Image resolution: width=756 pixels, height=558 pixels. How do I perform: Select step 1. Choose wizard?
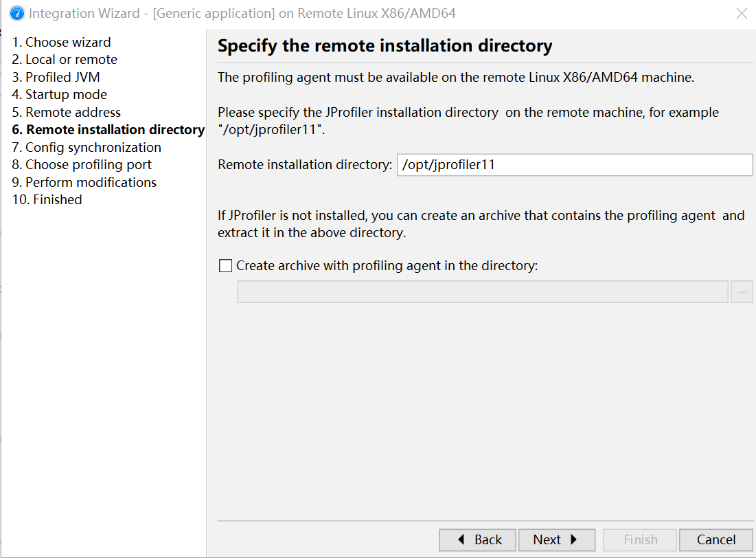(61, 42)
